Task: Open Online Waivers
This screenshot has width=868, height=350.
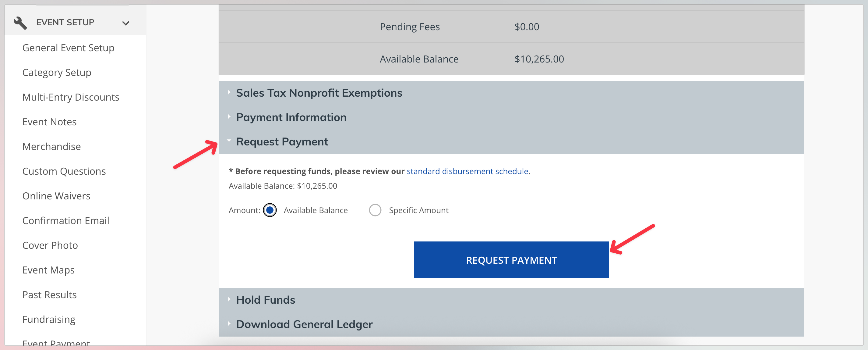Action: 56,195
